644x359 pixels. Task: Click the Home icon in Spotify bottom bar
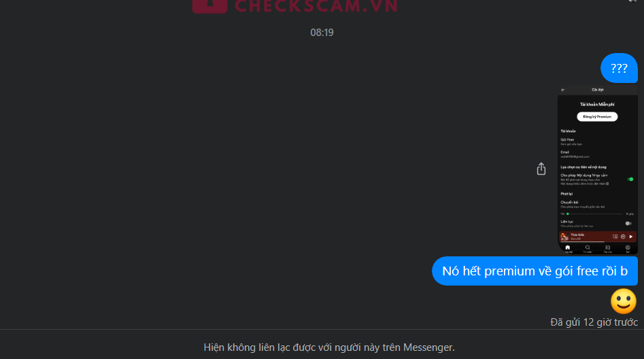568,248
